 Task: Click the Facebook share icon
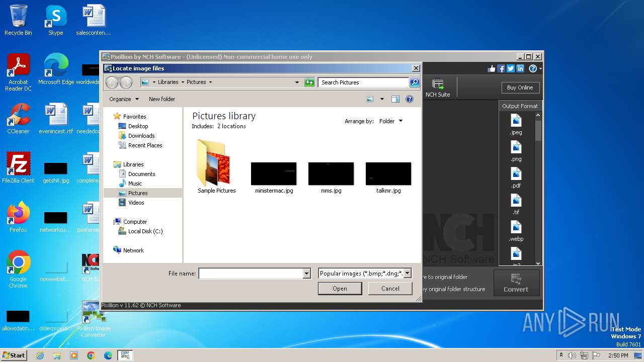pyautogui.click(x=501, y=68)
